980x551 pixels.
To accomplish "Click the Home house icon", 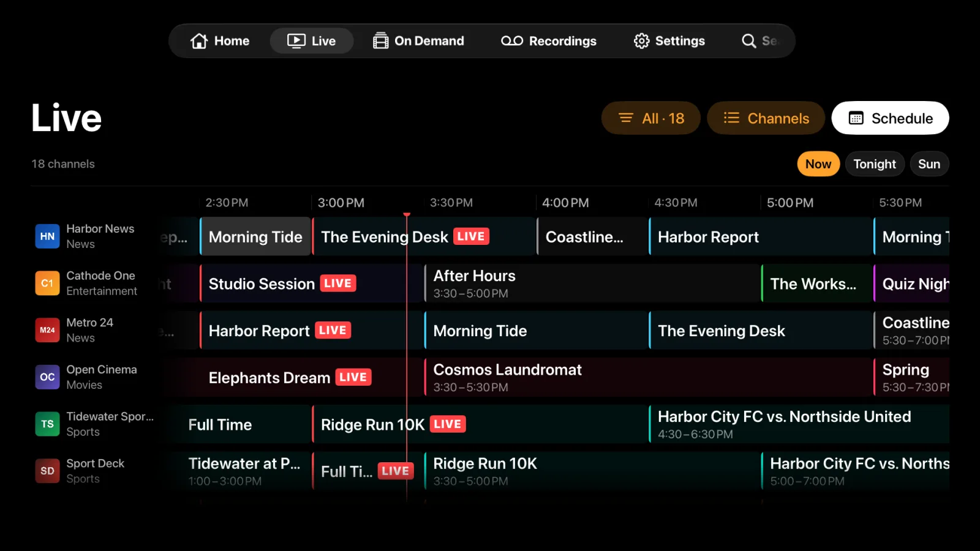I will pos(199,41).
